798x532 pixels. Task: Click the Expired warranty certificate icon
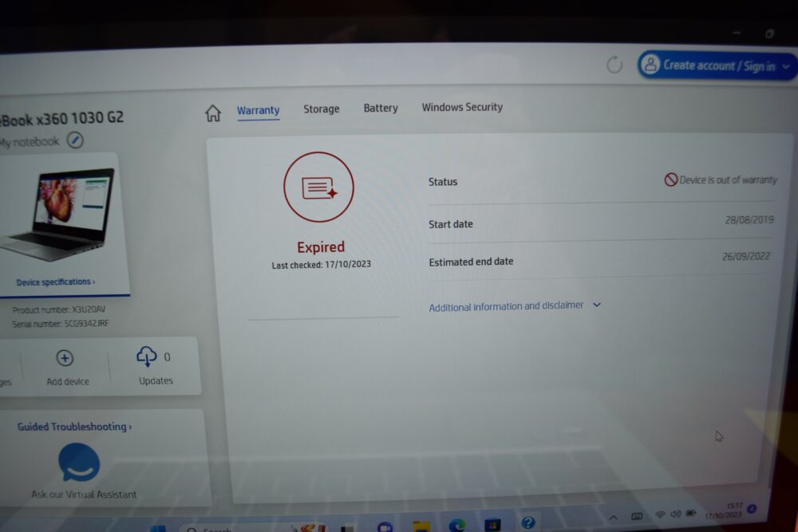tap(318, 187)
